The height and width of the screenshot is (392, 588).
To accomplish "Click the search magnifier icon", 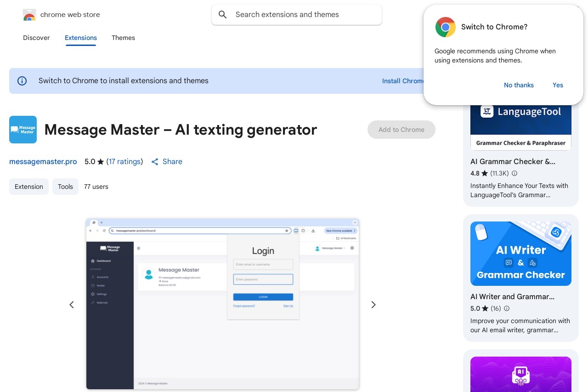I will (223, 15).
